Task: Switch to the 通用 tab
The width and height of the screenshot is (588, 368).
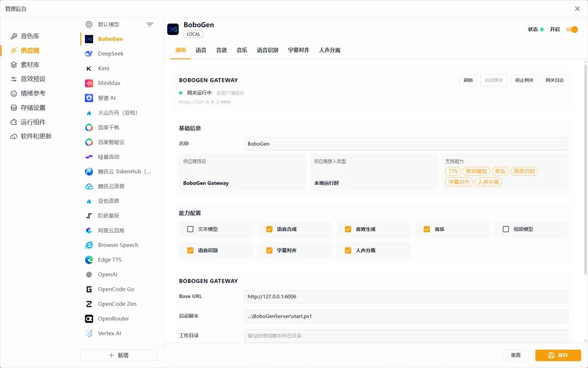Action: coord(181,50)
